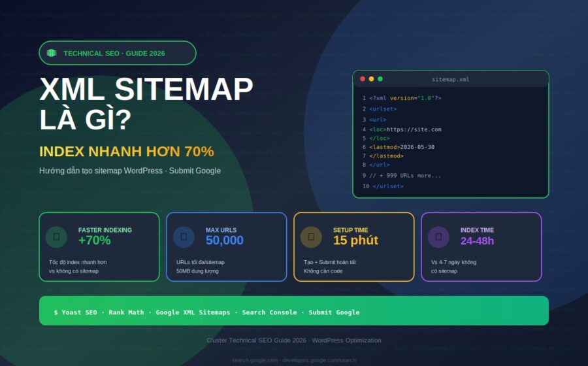Click the round icon on the Index Time card
Image resolution: width=588 pixels, height=366 pixels.
click(438, 237)
